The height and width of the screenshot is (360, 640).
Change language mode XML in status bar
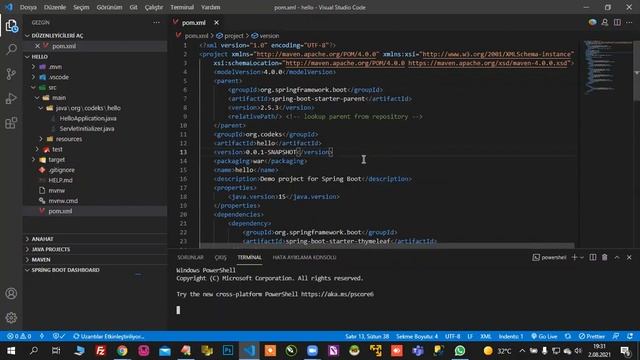click(x=486, y=336)
